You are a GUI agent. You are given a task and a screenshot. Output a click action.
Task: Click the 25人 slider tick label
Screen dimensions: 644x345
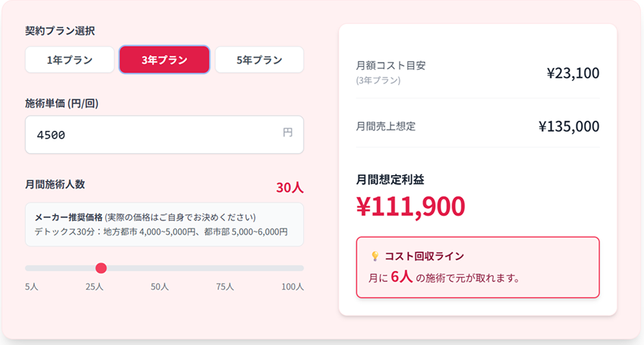95,287
